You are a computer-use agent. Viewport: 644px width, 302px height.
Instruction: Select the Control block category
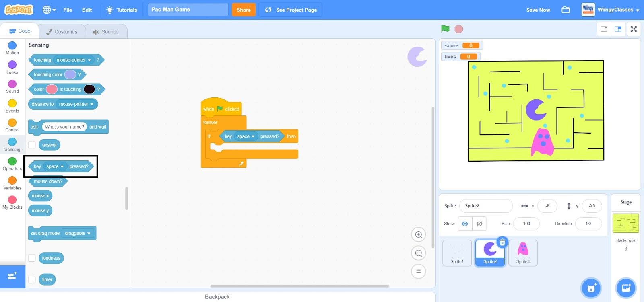coord(12,125)
